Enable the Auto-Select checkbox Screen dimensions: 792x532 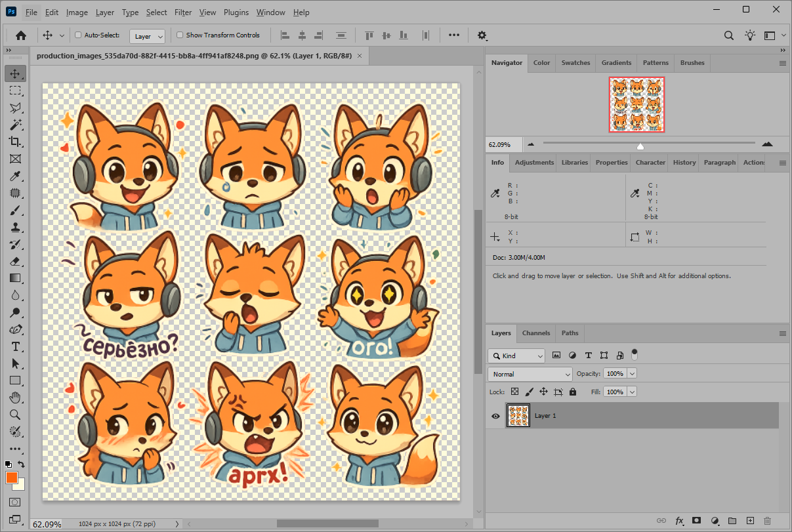pos(79,35)
